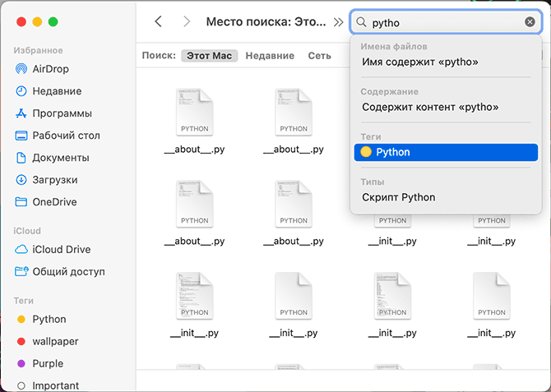
Task: Expand hidden toolbar items with double chevron
Action: (338, 22)
